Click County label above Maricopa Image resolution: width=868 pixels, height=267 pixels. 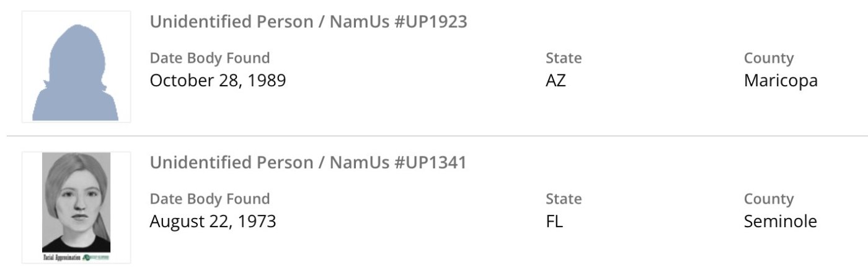coord(769,58)
